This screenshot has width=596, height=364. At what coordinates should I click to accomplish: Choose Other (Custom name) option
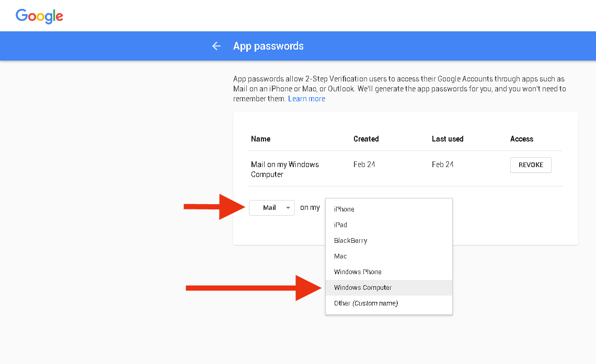tap(364, 303)
